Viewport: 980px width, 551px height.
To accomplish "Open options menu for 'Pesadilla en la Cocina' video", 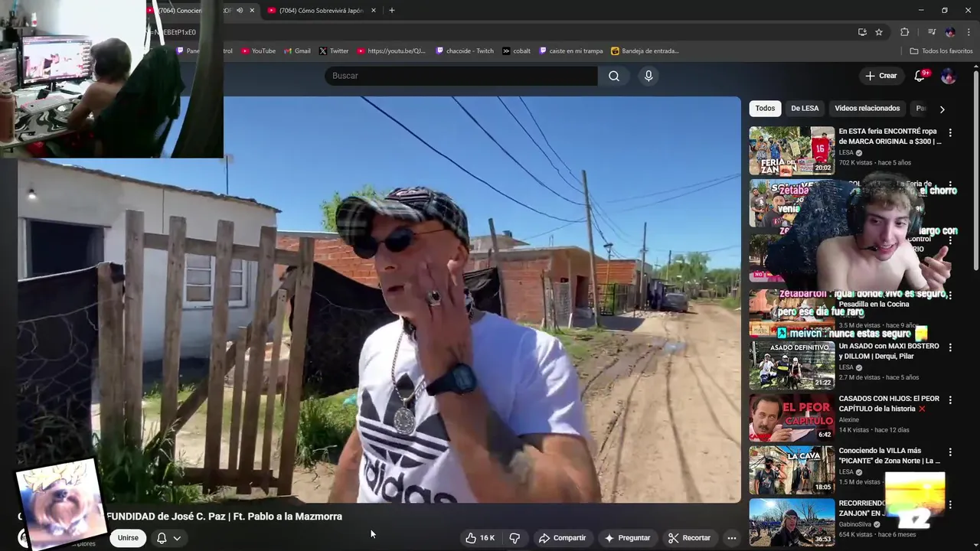I will pyautogui.click(x=950, y=295).
